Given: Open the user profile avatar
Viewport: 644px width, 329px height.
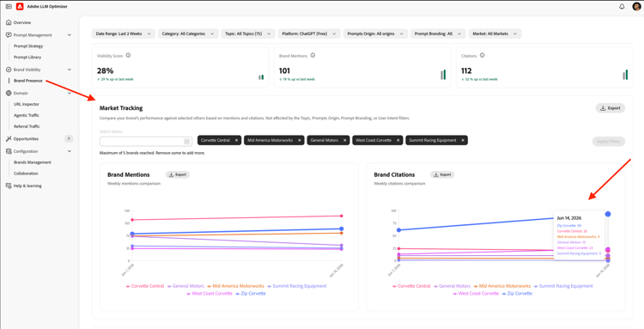Looking at the screenshot, I should coord(636,7).
